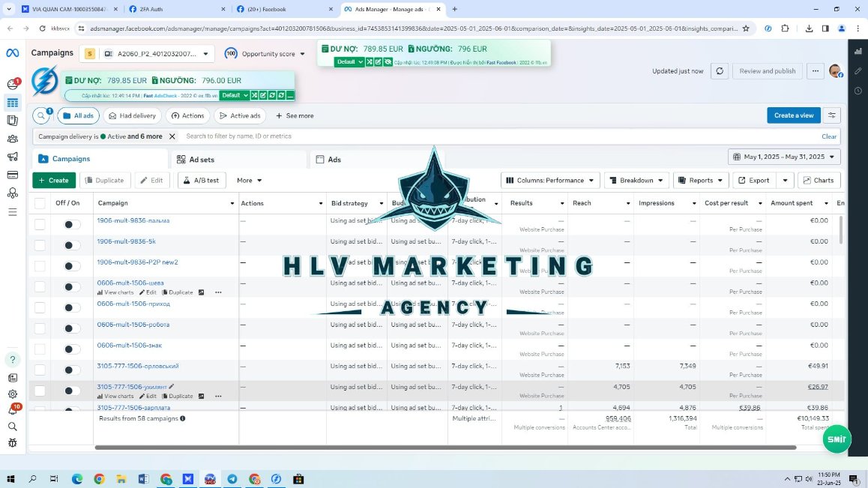Open campaign link 3105-777-1506-орловський
Viewport: 868px width, 488px height.
[x=138, y=366]
